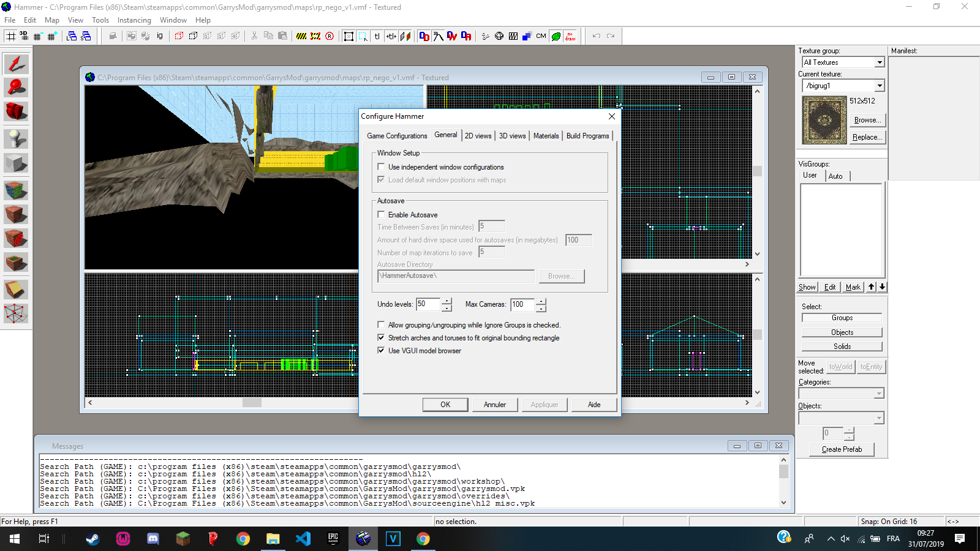The image size is (980, 551).
Task: Select the Auto VisGroups tab
Action: (x=835, y=176)
